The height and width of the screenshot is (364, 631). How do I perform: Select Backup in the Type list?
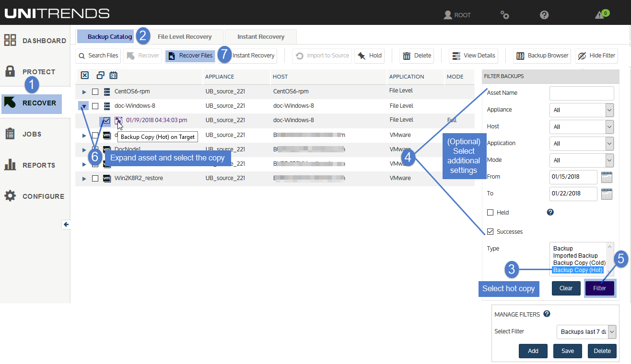click(563, 249)
